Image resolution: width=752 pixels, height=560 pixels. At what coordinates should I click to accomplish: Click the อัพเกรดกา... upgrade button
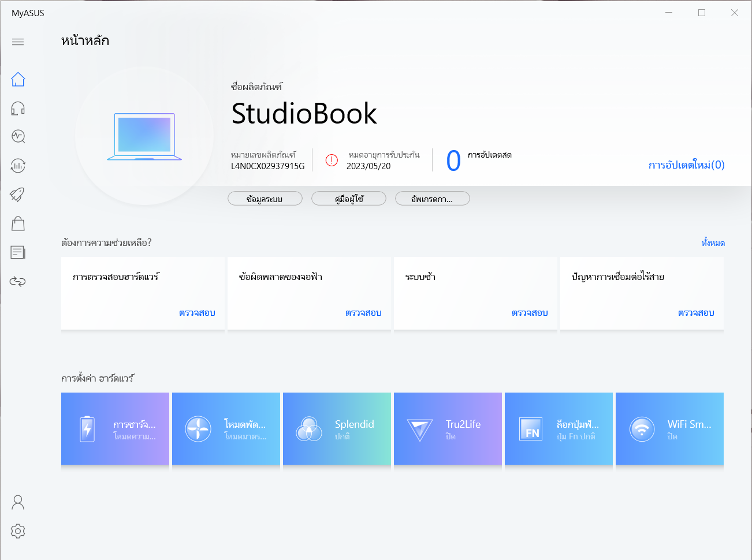(x=433, y=199)
